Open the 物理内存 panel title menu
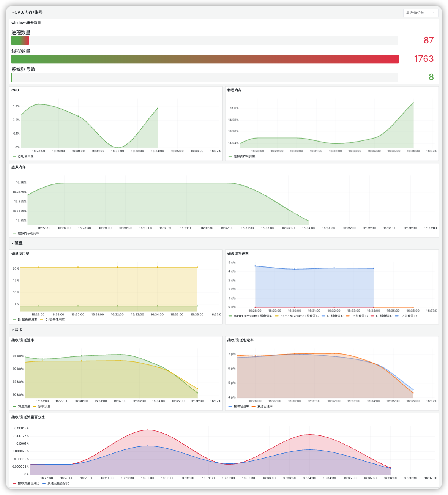 pyautogui.click(x=234, y=90)
